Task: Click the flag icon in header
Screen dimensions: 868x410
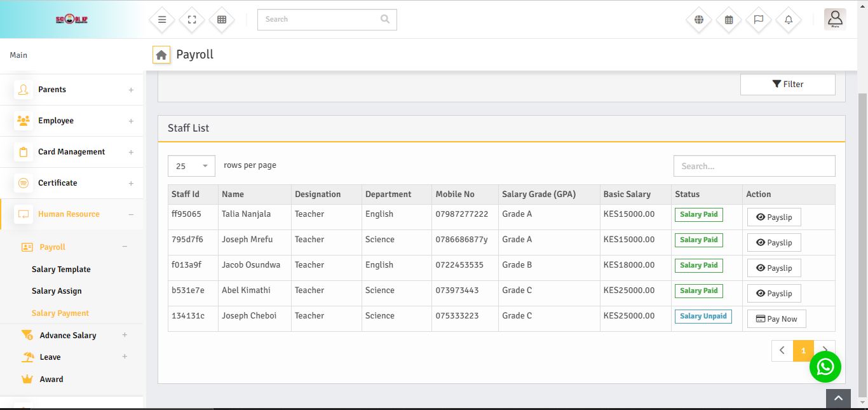Action: [759, 20]
